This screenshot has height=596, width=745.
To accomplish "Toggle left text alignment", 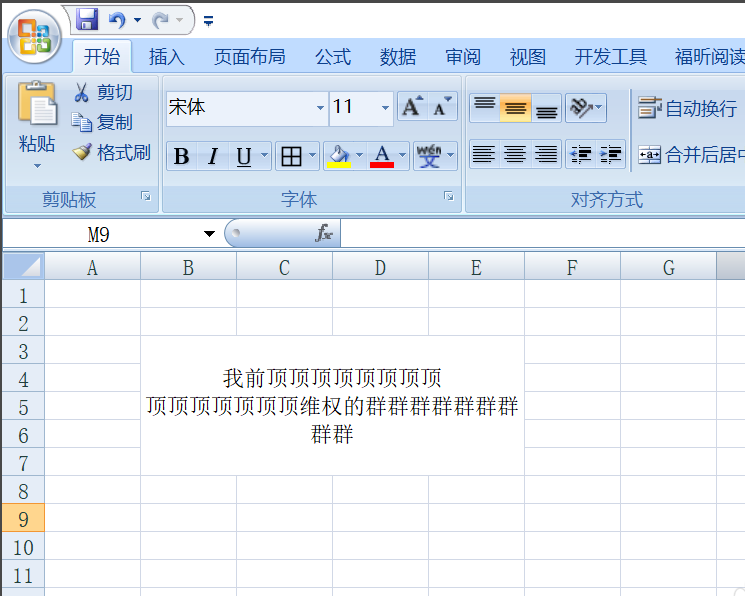I will click(485, 154).
